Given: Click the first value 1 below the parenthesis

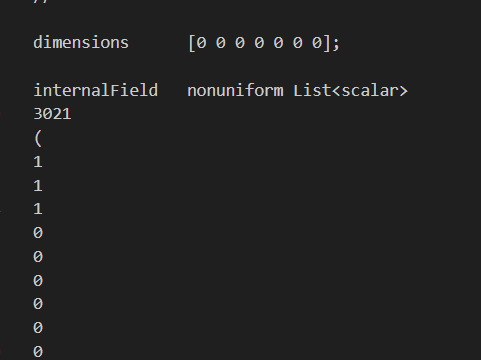Looking at the screenshot, I should point(38,162).
